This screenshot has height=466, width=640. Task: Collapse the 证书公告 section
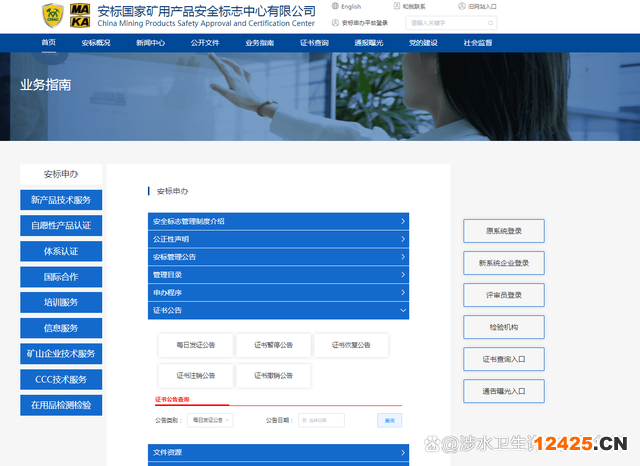278,311
